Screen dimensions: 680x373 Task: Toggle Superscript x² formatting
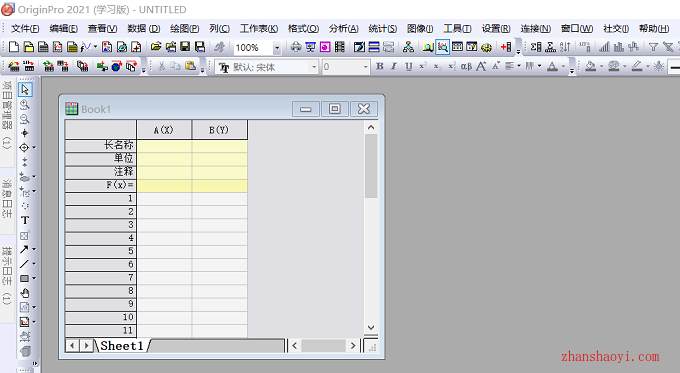pyautogui.click(x=423, y=66)
